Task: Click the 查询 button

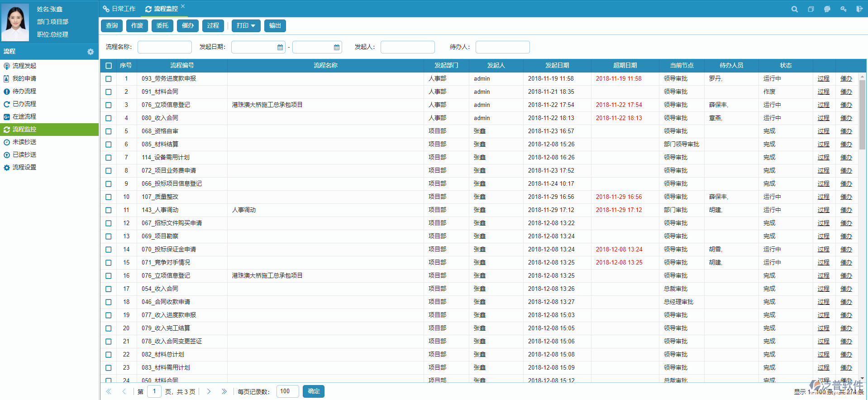Action: [112, 26]
